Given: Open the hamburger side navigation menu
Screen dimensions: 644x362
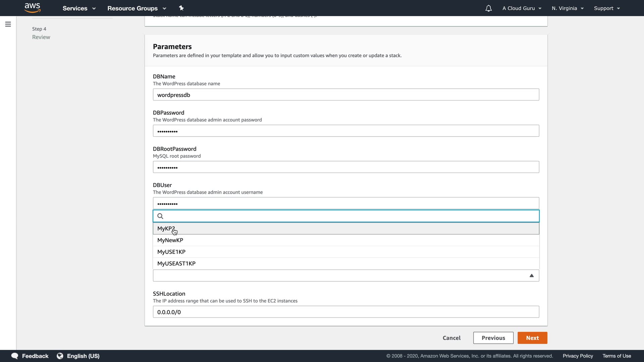Looking at the screenshot, I should (8, 24).
